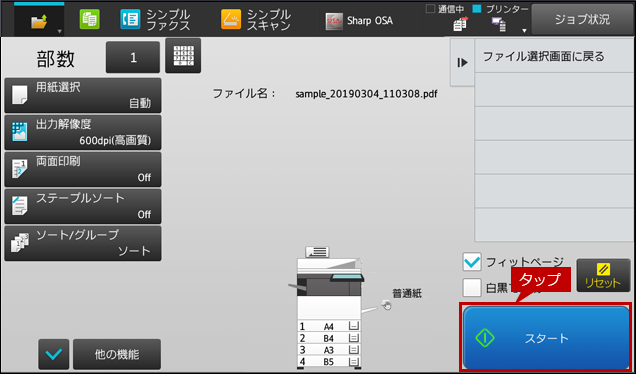Open the numeric keypad icon
636x374 pixels.
click(x=183, y=56)
